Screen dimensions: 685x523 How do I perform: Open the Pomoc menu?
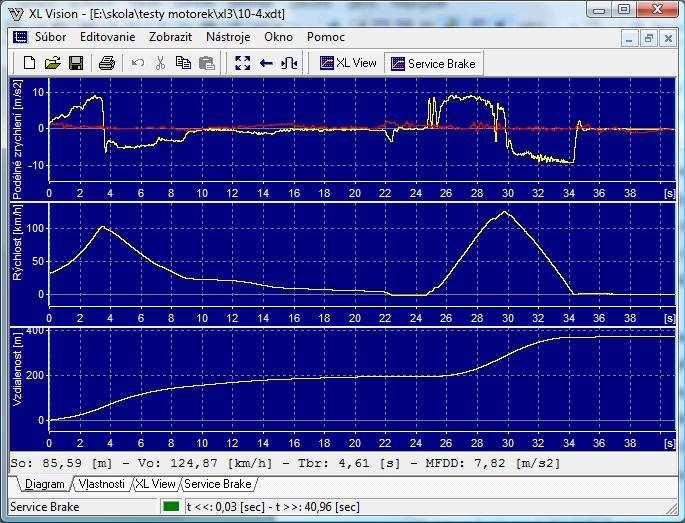click(x=326, y=37)
